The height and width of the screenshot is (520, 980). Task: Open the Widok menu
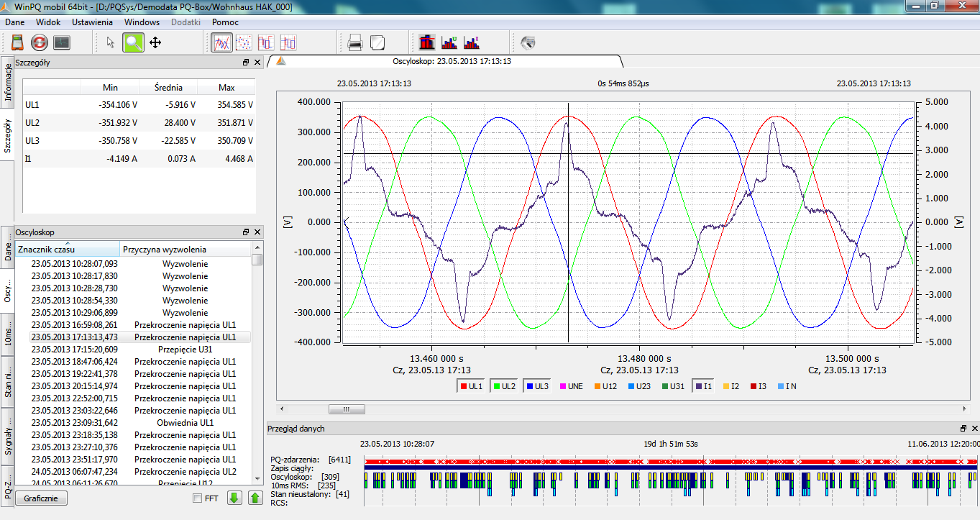click(48, 22)
